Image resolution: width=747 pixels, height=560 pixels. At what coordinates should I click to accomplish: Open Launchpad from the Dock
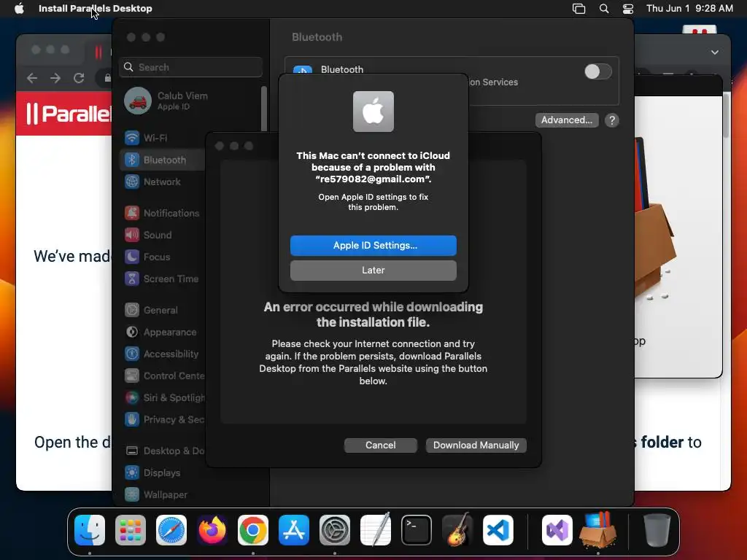pos(131,530)
